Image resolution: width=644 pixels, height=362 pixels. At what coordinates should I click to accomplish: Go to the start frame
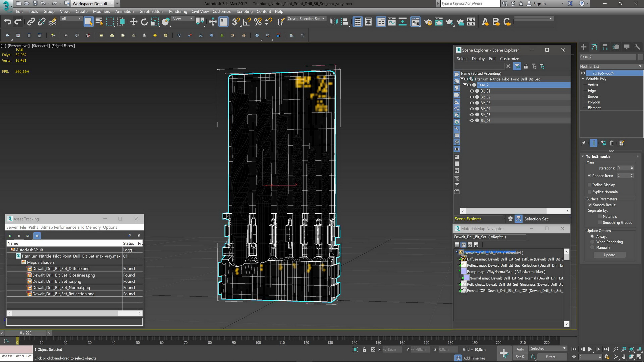[x=574, y=349]
